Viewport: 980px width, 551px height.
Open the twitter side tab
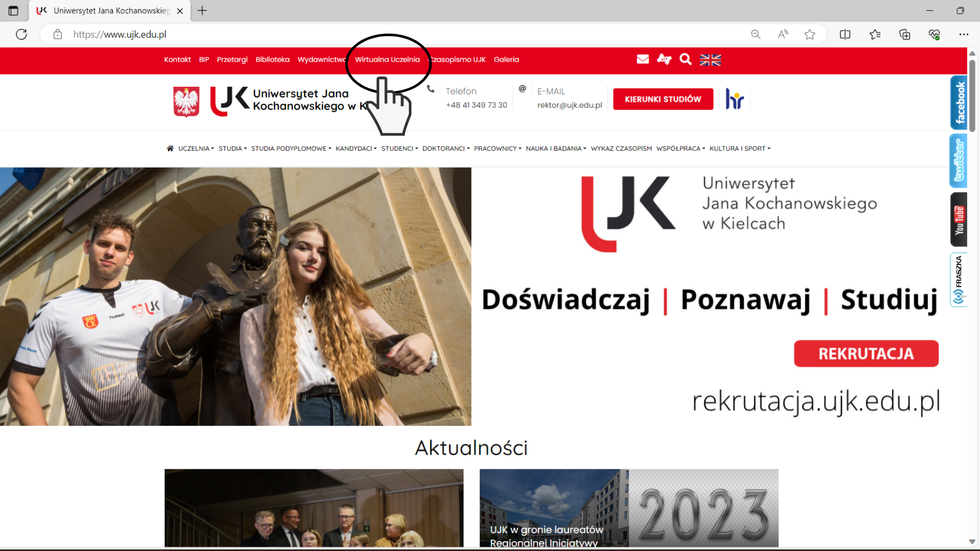(x=959, y=161)
